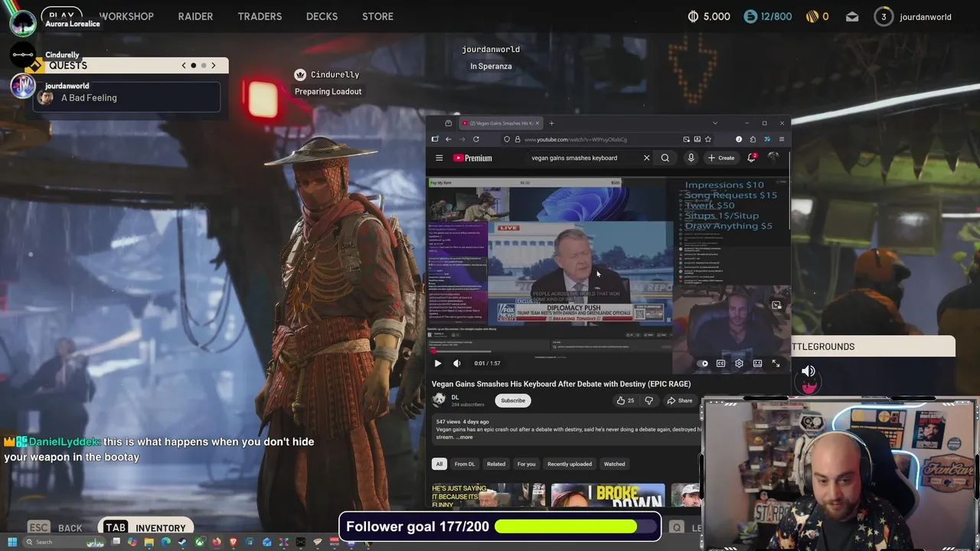Screen dimensions: 980x551
Task: Mute the YouTube video volume
Action: tap(457, 364)
